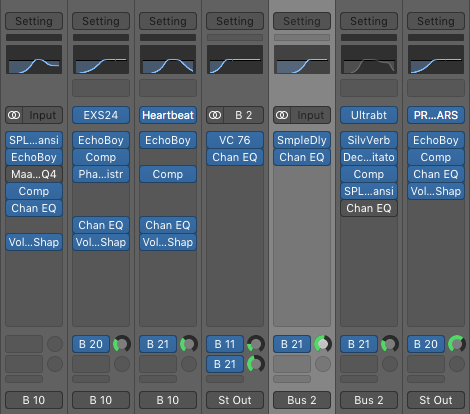This screenshot has height=414, width=470.
Task: Open Chan EQ on the PR...ARS strip
Action: [x=436, y=174]
